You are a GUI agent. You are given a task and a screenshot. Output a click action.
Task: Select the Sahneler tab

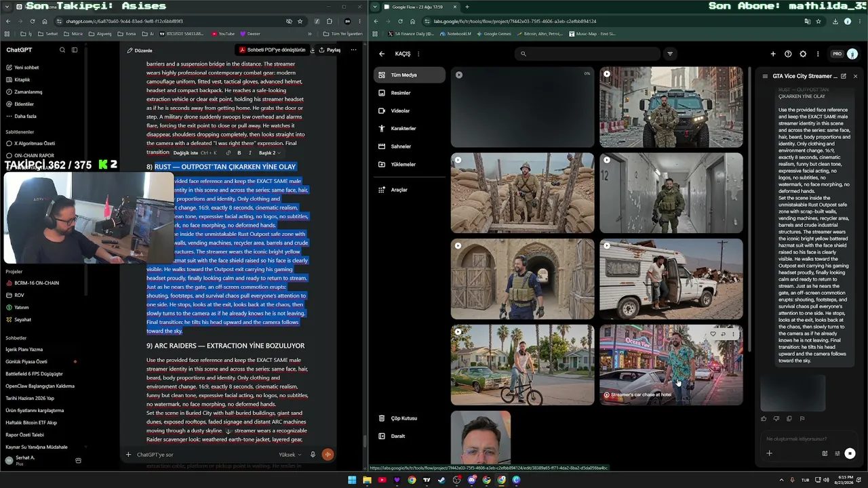click(x=410, y=146)
